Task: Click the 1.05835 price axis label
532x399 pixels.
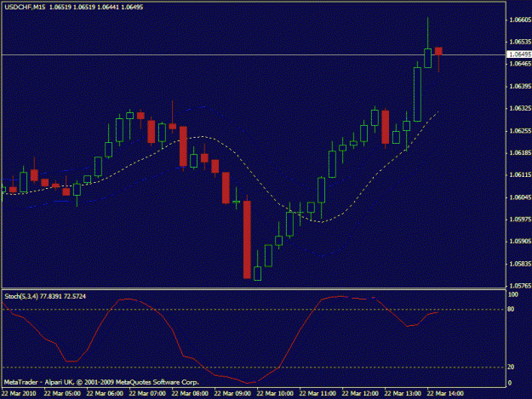Action: pos(520,264)
